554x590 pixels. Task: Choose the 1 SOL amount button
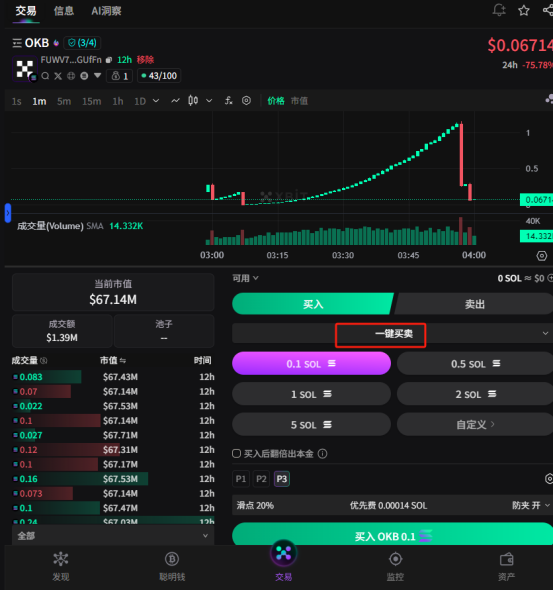click(x=311, y=394)
